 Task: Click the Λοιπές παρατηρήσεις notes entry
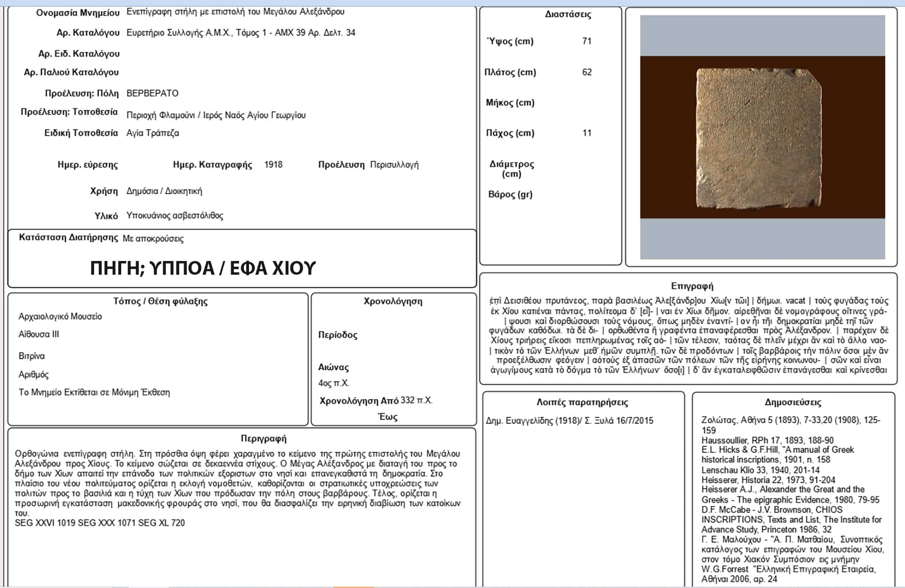pyautogui.click(x=569, y=421)
